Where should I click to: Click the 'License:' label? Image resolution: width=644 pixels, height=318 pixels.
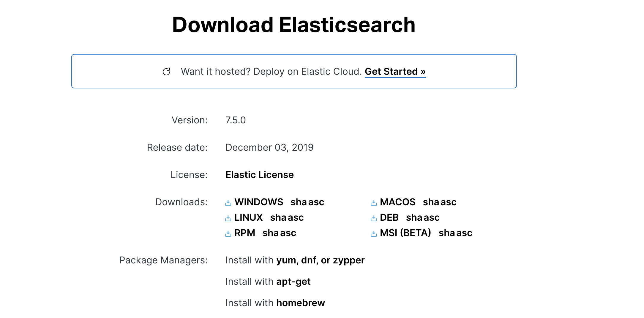click(189, 175)
